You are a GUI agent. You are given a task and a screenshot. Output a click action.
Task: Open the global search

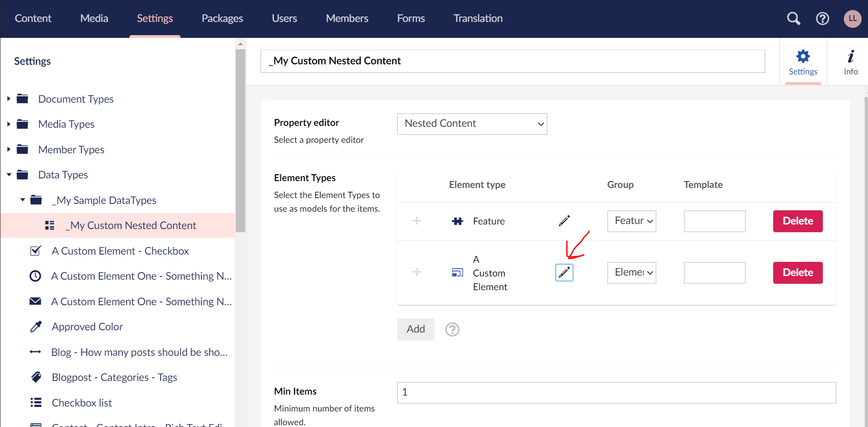click(793, 19)
